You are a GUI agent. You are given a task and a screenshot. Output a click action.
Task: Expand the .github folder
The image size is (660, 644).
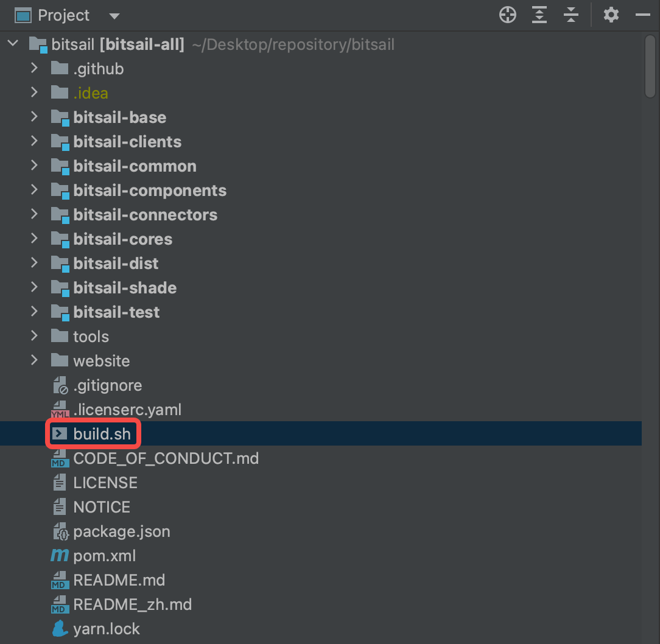35,69
